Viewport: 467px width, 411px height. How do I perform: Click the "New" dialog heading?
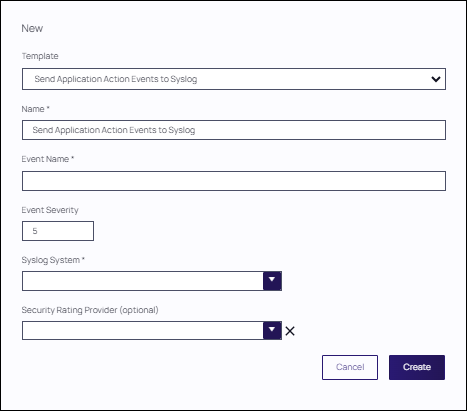(x=32, y=28)
